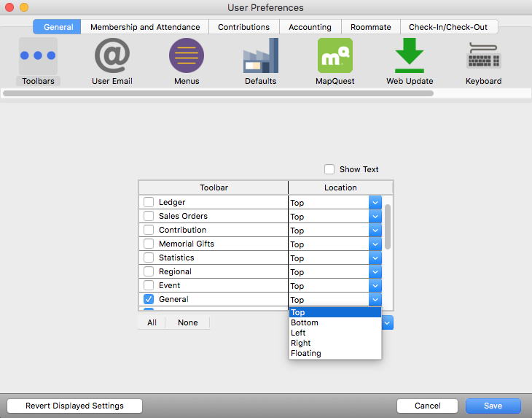532x418 pixels.
Task: Click the Defaults factory icon
Action: [x=260, y=57]
